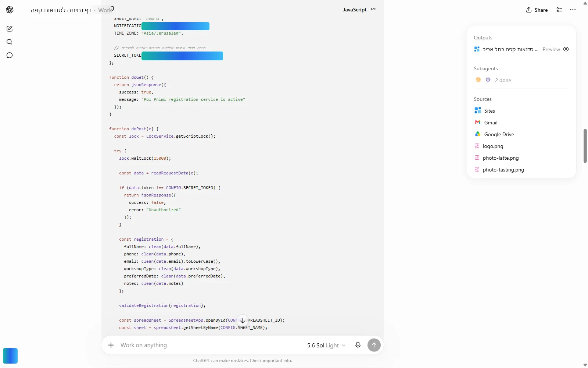Viewport: 588px width, 368px height.
Task: Click the microphone dictation icon
Action: [358, 345]
